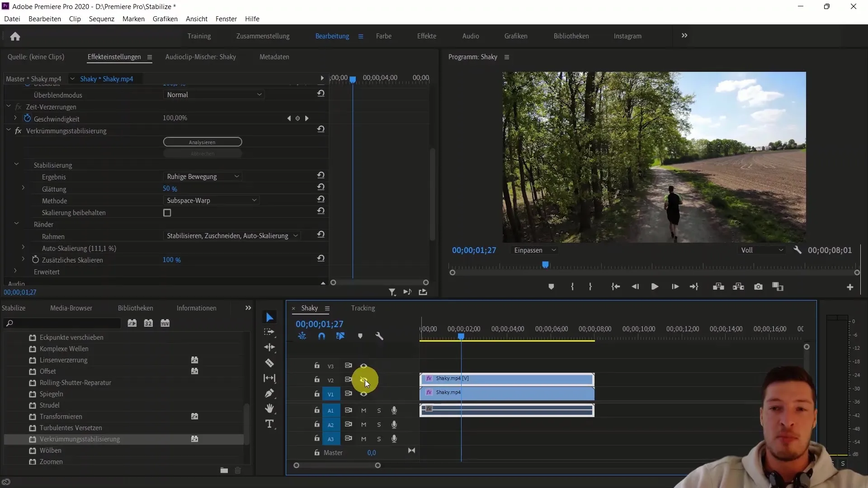Screen dimensions: 868x488
Task: Open timeline display settings wrench
Action: point(379,336)
